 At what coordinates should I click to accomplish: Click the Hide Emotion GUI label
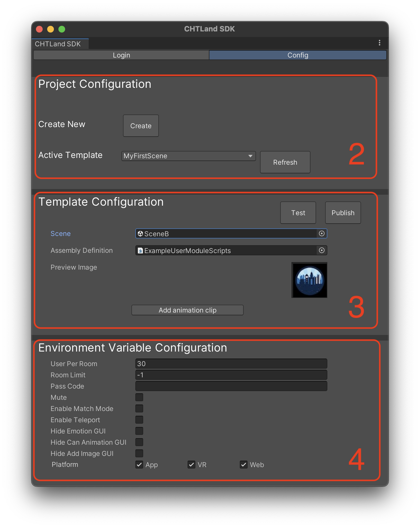(x=78, y=431)
